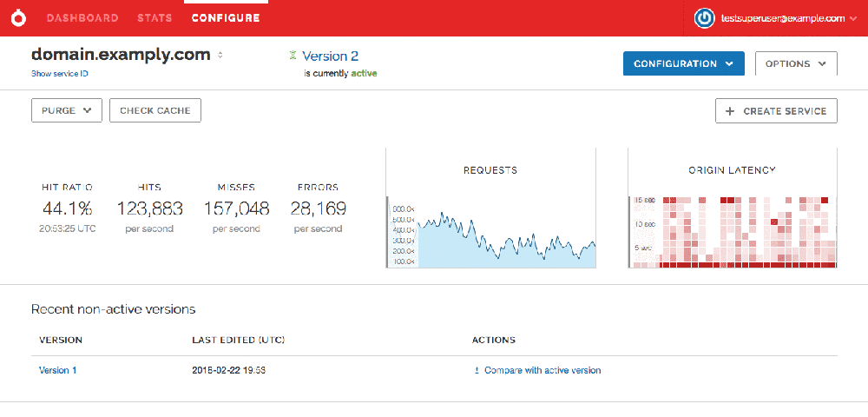
Task: Open the service switcher arrows beside domain name
Action: click(220, 56)
